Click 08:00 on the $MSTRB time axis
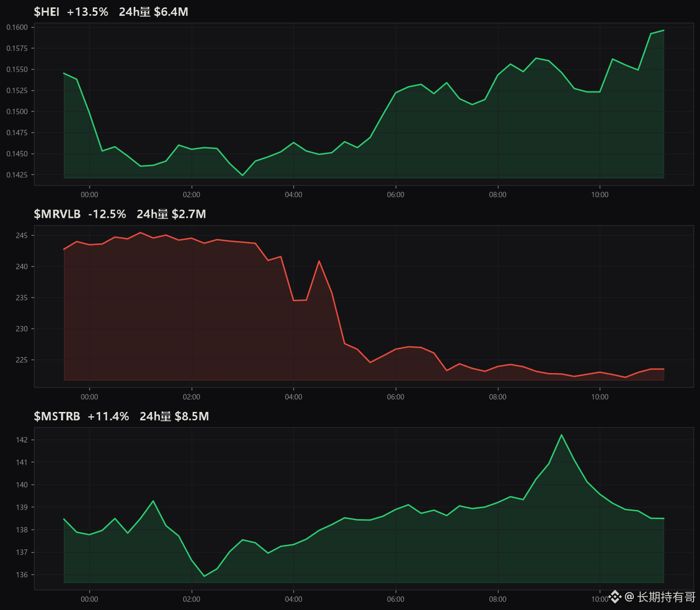Screen dimensions: 700x610 498,599
